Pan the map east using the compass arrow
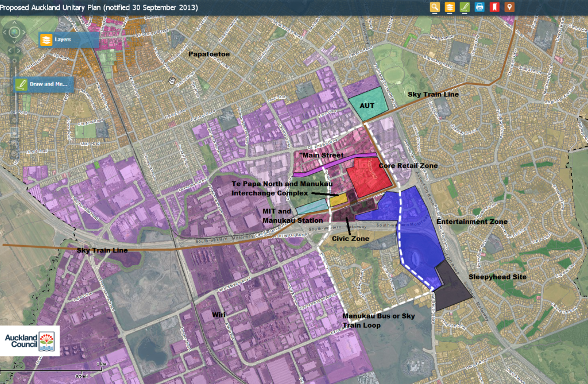588x384 pixels. (x=24, y=32)
